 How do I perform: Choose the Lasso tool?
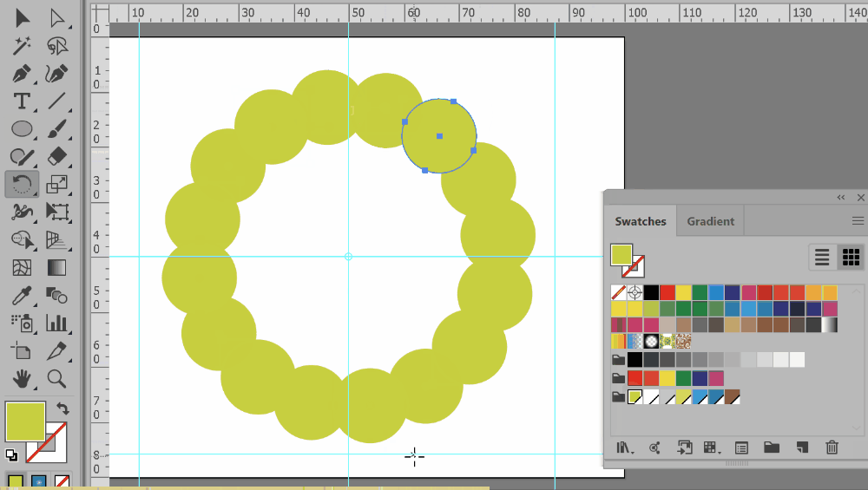point(56,46)
